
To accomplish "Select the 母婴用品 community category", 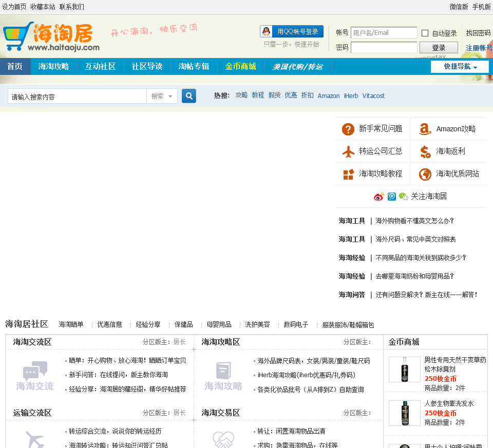I will coord(219,324).
